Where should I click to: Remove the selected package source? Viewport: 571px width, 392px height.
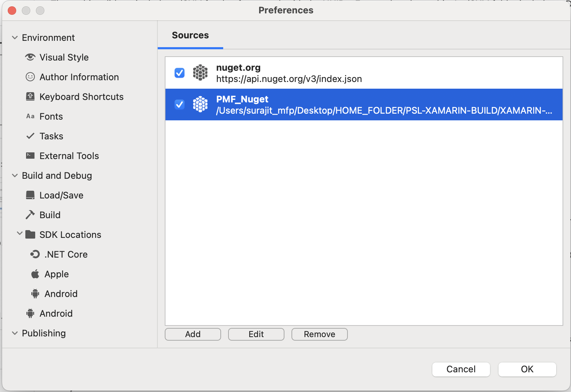(319, 334)
